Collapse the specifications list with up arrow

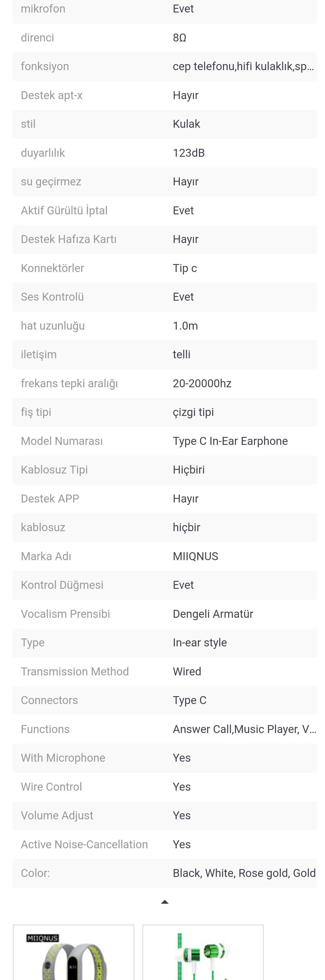click(164, 902)
